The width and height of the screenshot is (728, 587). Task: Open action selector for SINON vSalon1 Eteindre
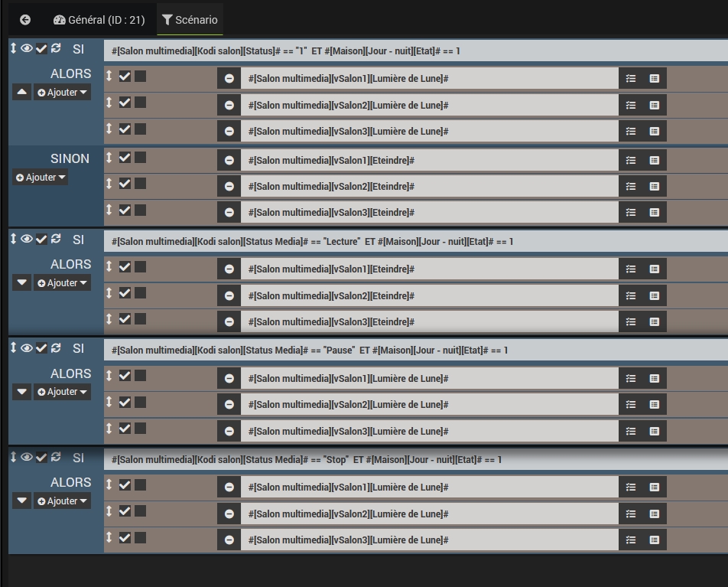tap(630, 161)
